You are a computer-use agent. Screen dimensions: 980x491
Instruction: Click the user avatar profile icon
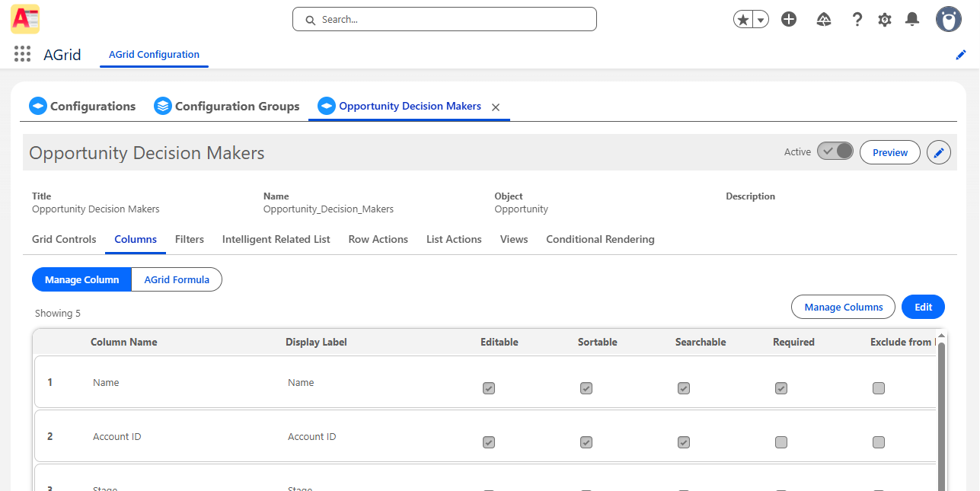pyautogui.click(x=948, y=20)
